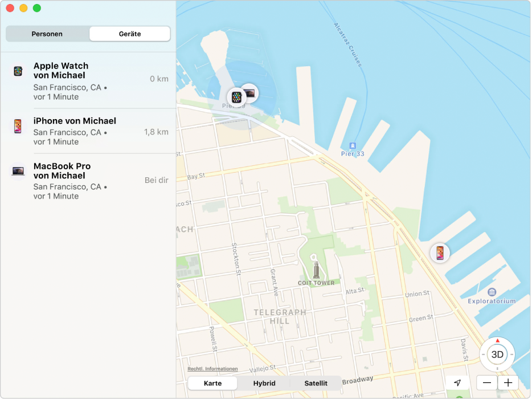Click the Pier 33 map label

[353, 153]
